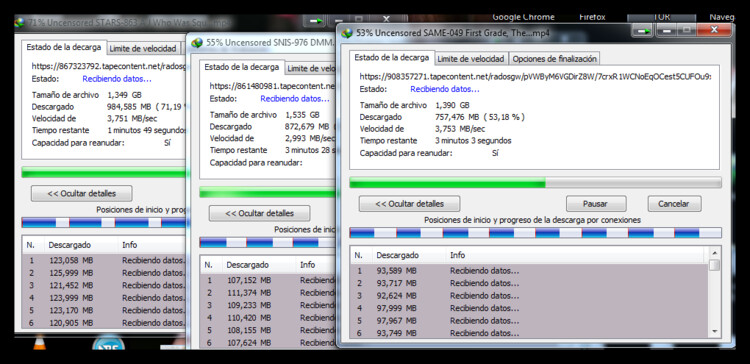Image resolution: width=750 pixels, height=364 pixels.
Task: Click the progress bar in STARS-863 window
Action: [x=103, y=172]
